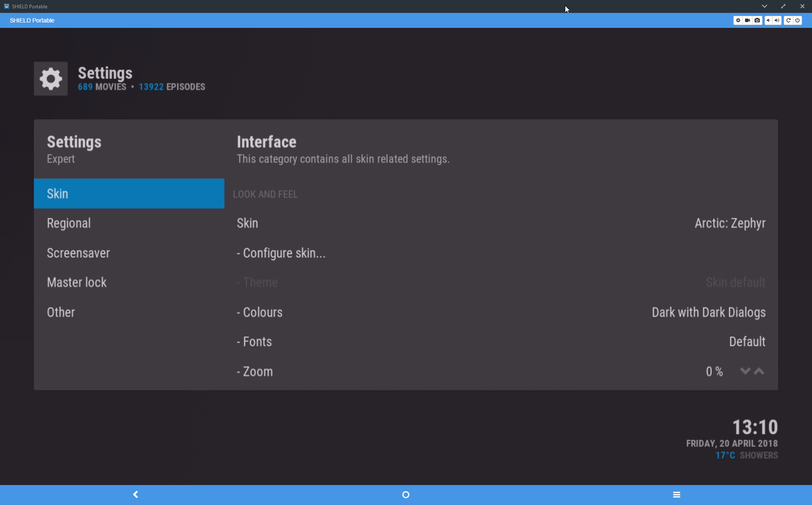Lower volume with the quiet speaker icon
The height and width of the screenshot is (505, 812).
[768, 20]
